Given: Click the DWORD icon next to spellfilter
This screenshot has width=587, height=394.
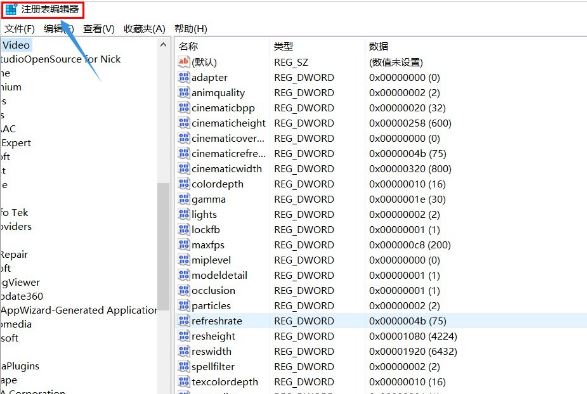Looking at the screenshot, I should (x=183, y=366).
